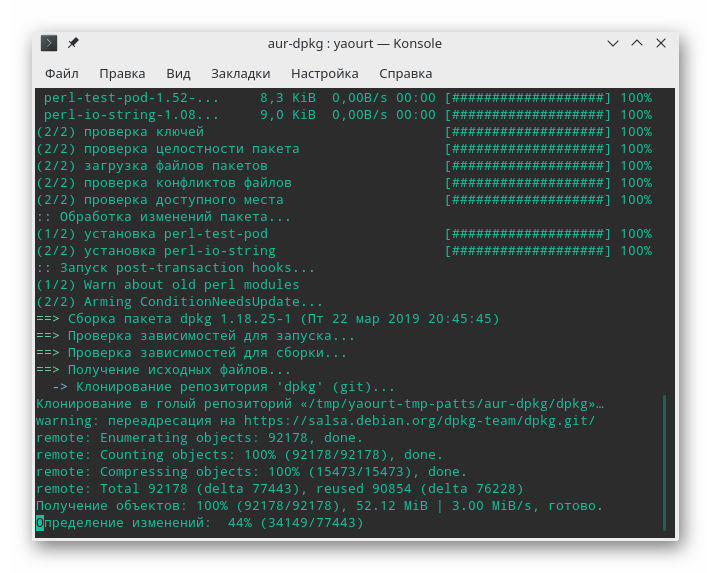Click the 'Warn about old perl modules' line
Viewport: 711px width, 573px height.
click(x=167, y=285)
